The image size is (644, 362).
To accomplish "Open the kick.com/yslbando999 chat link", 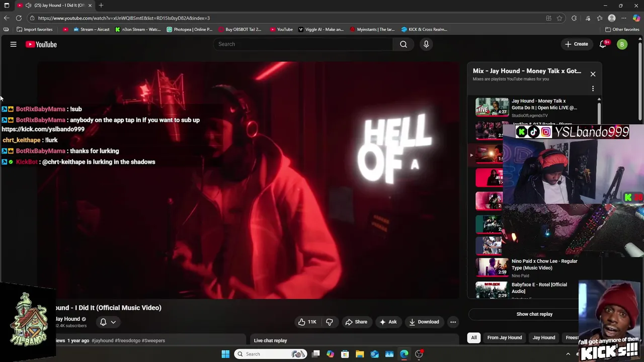I will pos(43,129).
